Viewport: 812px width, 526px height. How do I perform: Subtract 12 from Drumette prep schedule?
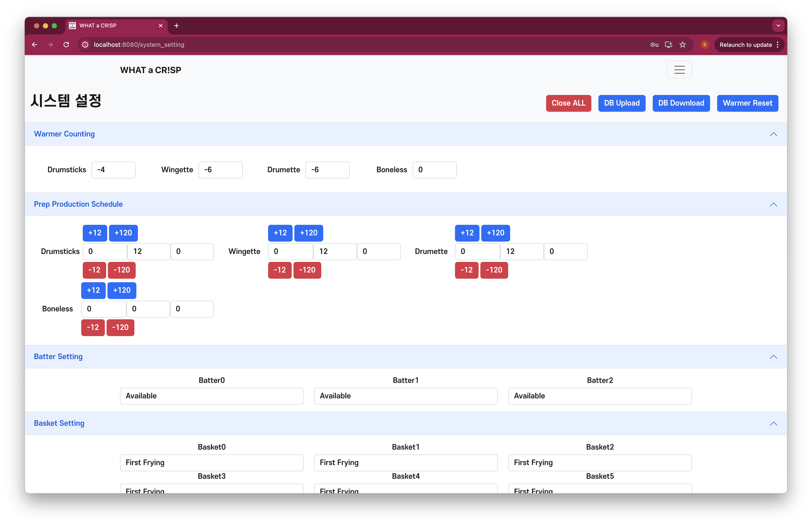[x=466, y=270]
